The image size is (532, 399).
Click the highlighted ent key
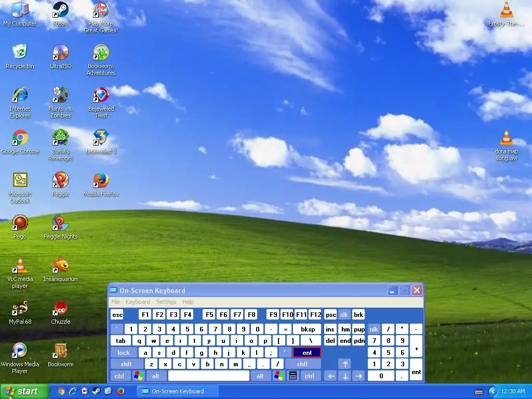[x=307, y=353]
